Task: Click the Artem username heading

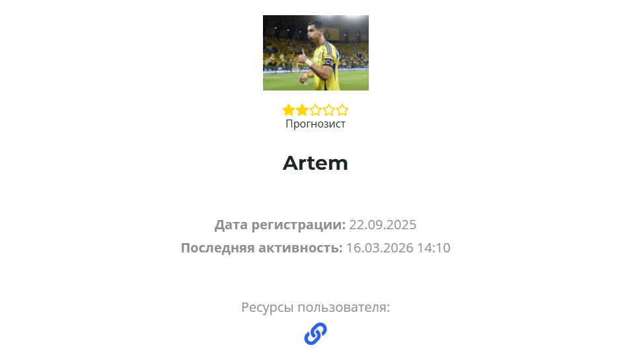Action: 315,163
